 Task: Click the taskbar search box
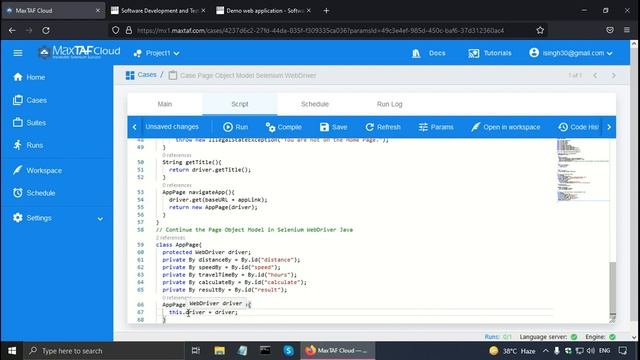tap(104, 351)
